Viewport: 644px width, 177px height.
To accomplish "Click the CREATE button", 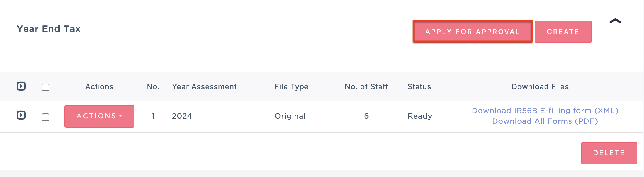I will [563, 32].
